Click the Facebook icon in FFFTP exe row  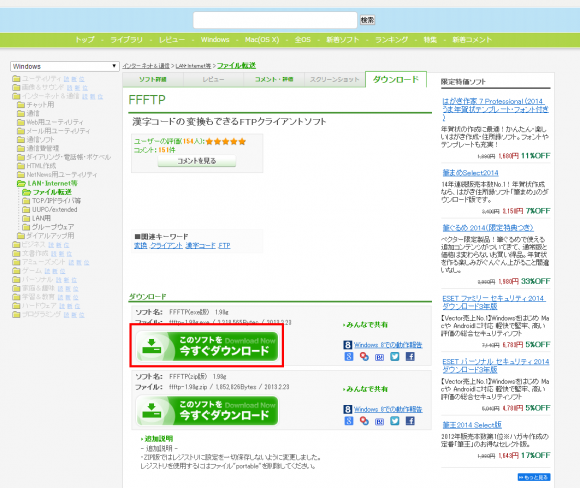(x=410, y=357)
